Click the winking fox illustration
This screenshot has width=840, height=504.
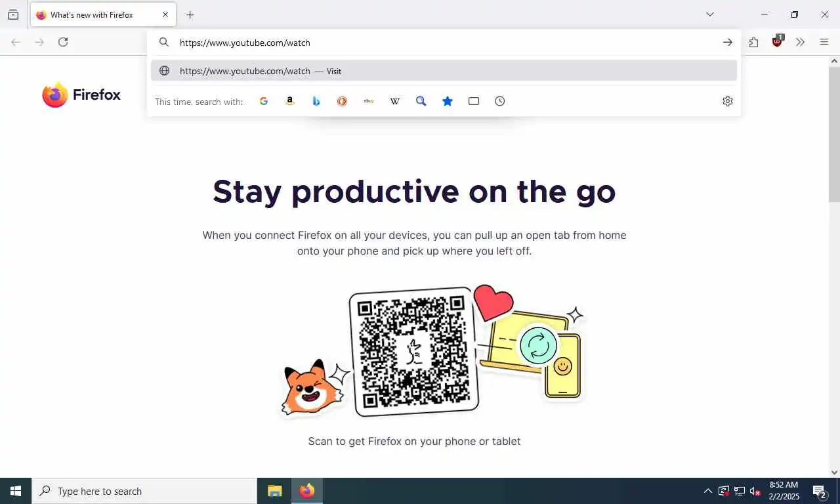point(312,387)
